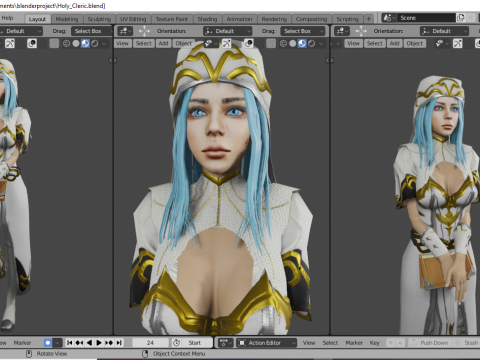
Task: Open the Key menu in Action Editor
Action: coord(374,343)
